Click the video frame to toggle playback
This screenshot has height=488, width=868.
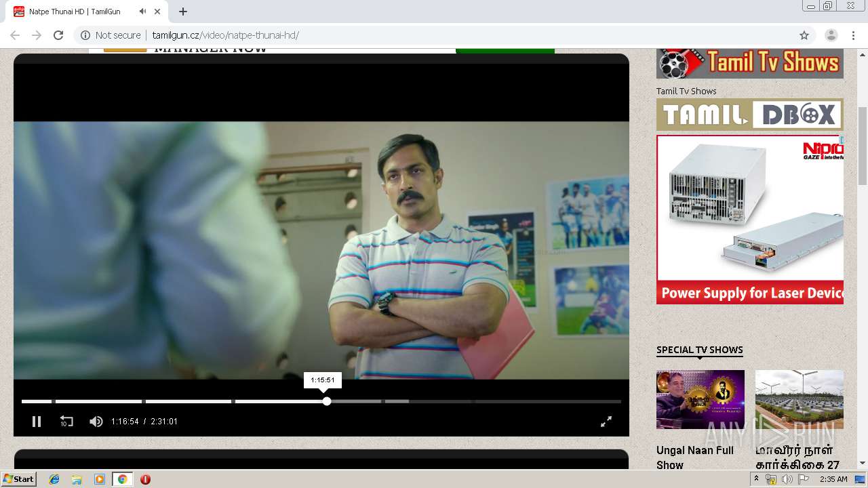(321, 250)
